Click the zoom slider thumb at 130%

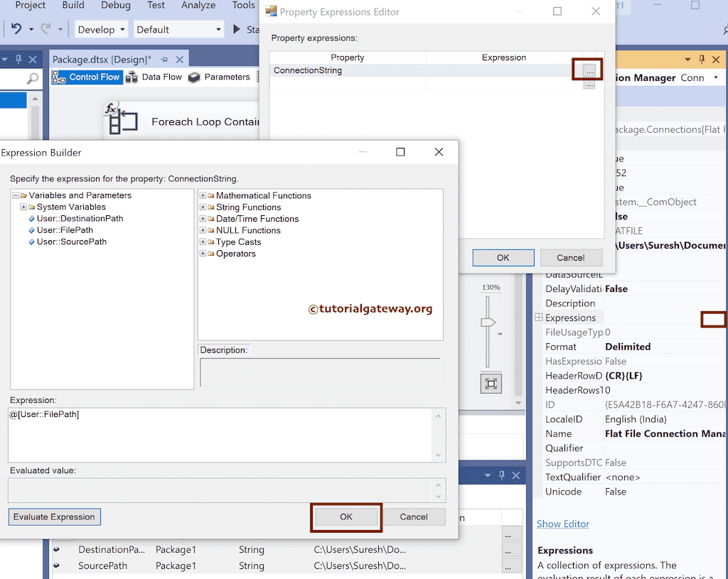[x=488, y=323]
